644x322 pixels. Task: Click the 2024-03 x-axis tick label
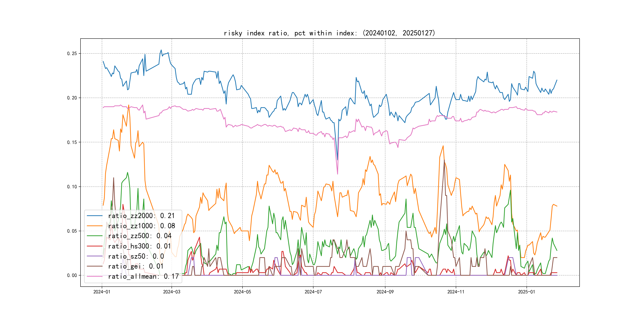(172, 292)
